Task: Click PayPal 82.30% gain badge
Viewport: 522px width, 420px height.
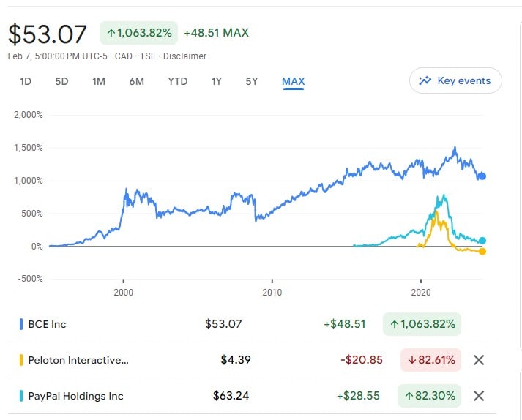Action: [x=430, y=396]
